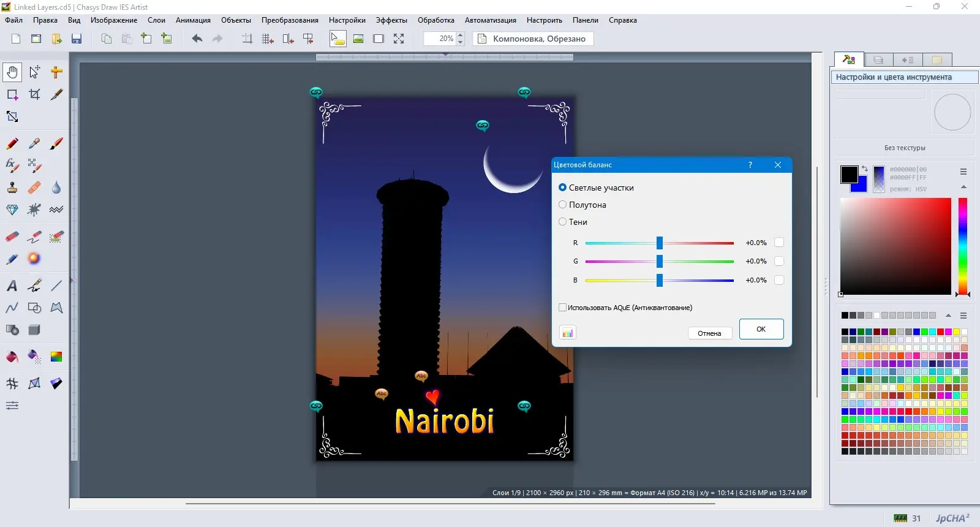Select the Тени radio option
This screenshot has width=980, height=527.
[562, 222]
